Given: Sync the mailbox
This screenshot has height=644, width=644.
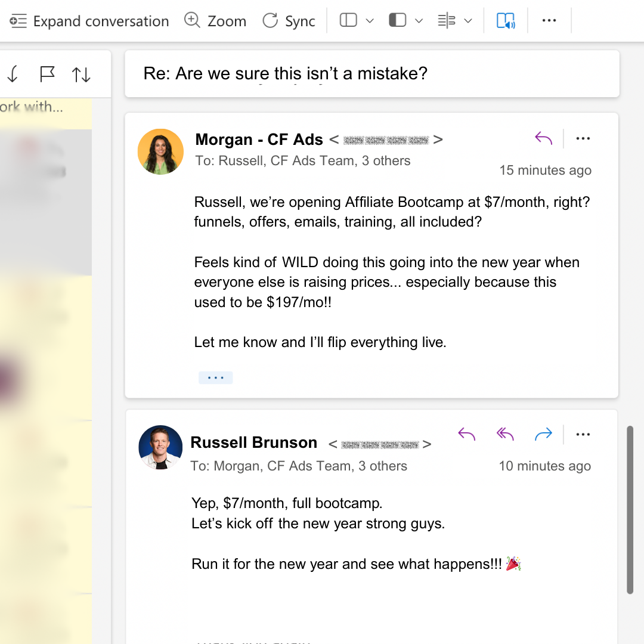Looking at the screenshot, I should point(289,21).
